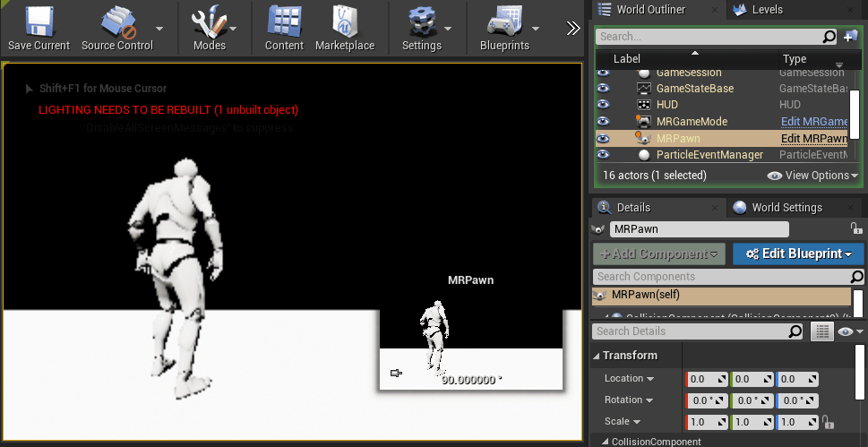Toggle the Scale lock ratio padlock
Screen dimensions: 868x447
829,422
